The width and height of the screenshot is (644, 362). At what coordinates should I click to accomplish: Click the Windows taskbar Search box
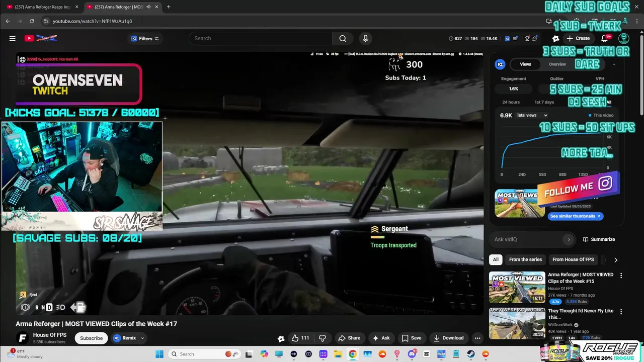(203, 354)
